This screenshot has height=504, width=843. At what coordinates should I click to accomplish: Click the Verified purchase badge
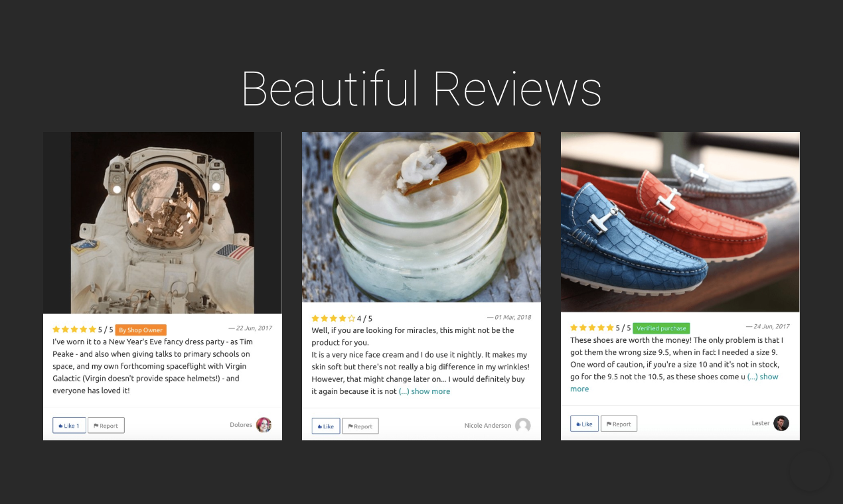tap(661, 328)
